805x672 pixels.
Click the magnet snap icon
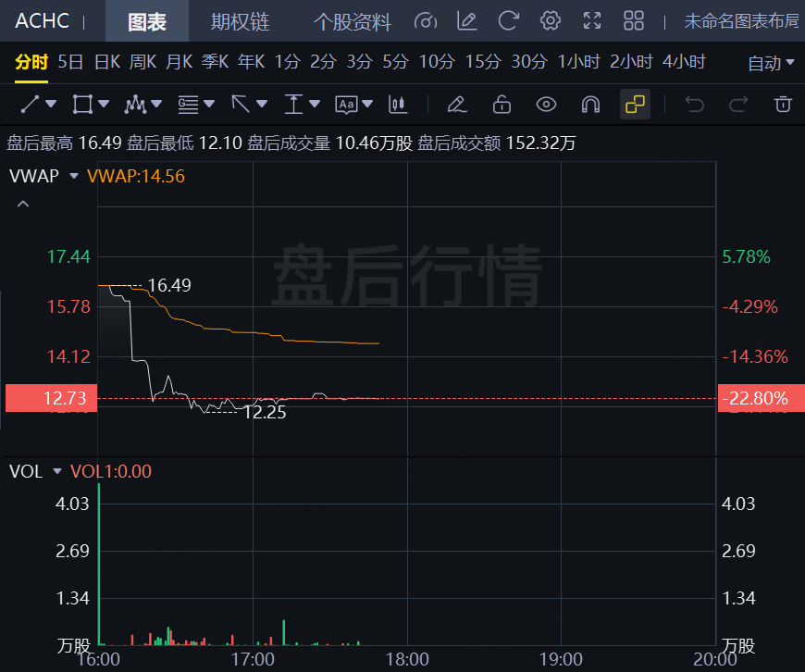tap(591, 104)
